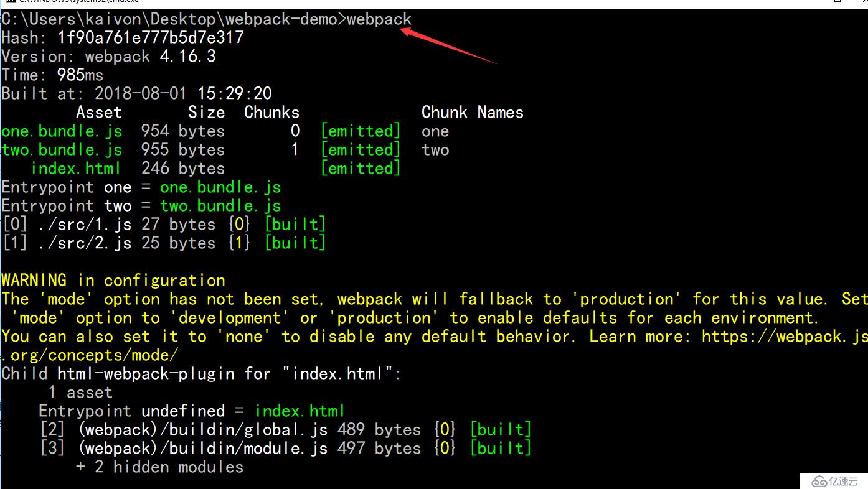
Task: Click the 'Child html-webpack-plugin' line
Action: pos(202,374)
